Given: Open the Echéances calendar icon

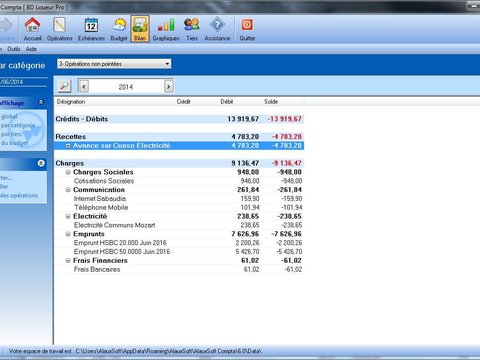Looking at the screenshot, I should click(x=91, y=29).
